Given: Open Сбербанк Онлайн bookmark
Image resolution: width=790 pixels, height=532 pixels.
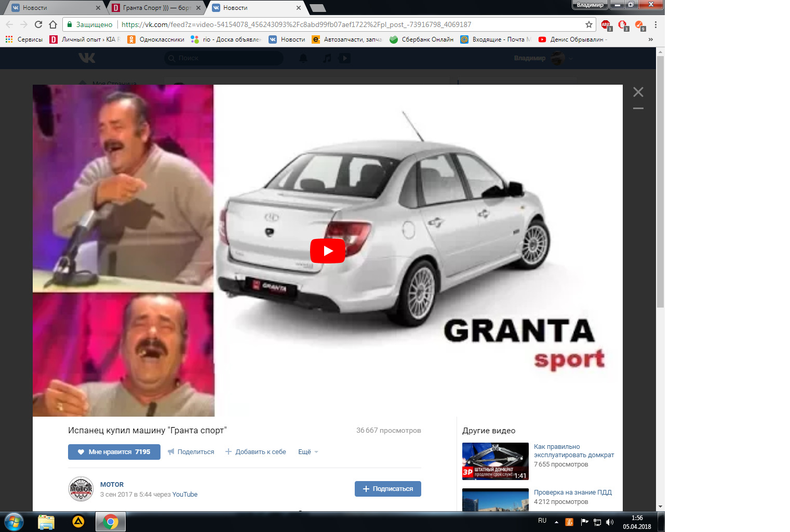Looking at the screenshot, I should 421,39.
